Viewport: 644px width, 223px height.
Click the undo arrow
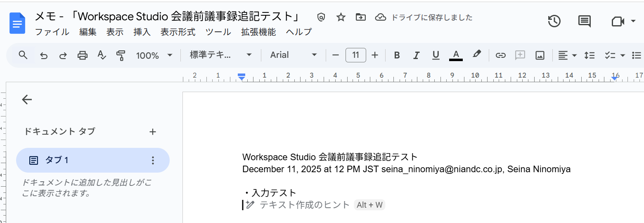coord(44,55)
